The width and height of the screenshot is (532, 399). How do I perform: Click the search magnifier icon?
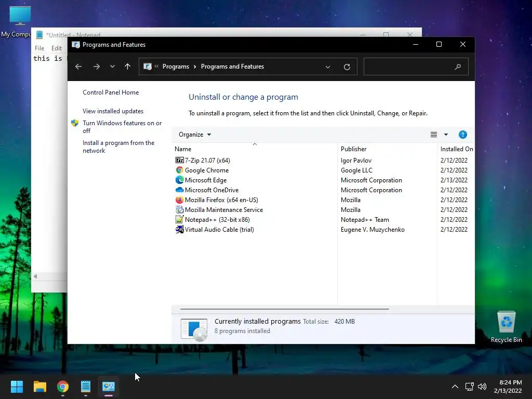[458, 67]
